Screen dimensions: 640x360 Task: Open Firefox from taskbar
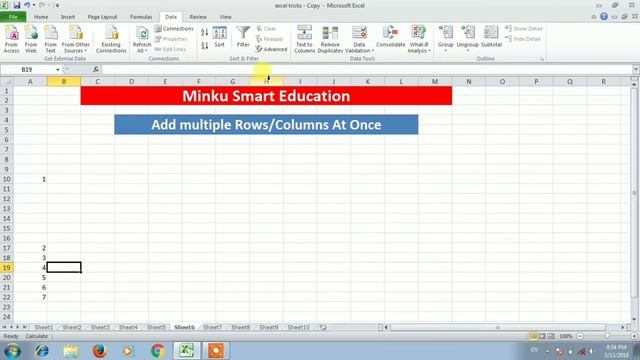click(x=100, y=351)
